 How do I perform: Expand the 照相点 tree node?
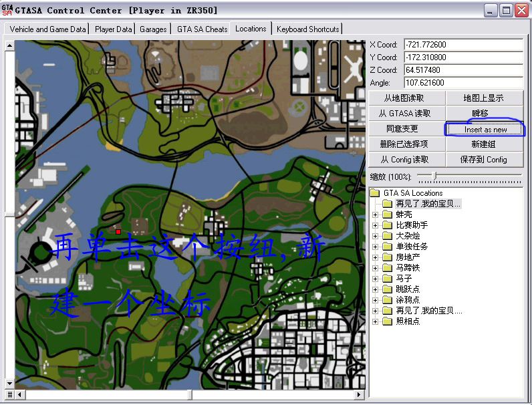375,321
